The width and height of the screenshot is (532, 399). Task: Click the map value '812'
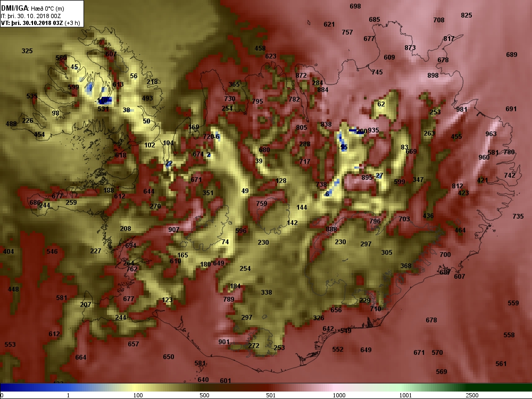point(458,186)
